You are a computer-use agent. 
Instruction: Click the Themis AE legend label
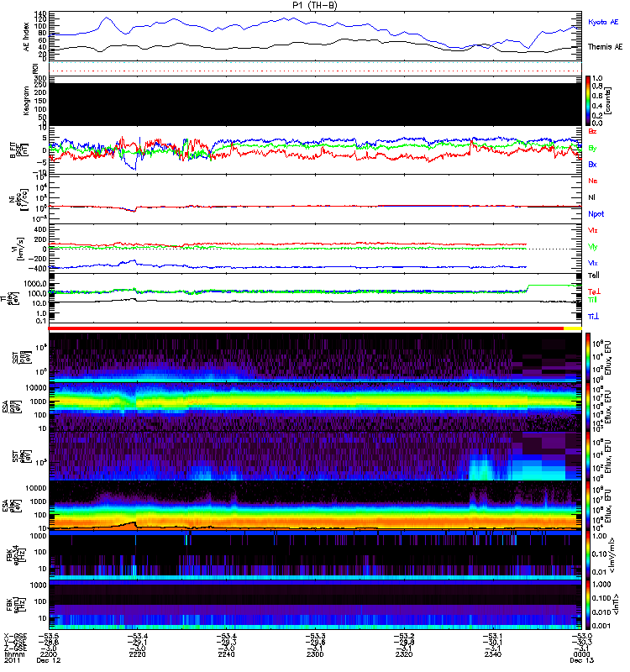pos(605,47)
